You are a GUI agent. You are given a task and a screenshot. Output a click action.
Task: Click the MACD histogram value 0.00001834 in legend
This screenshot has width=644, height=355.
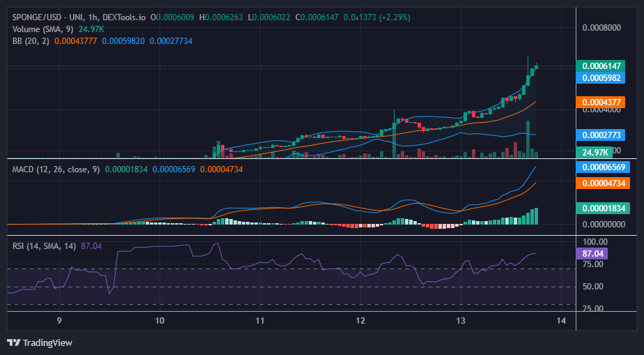point(126,169)
